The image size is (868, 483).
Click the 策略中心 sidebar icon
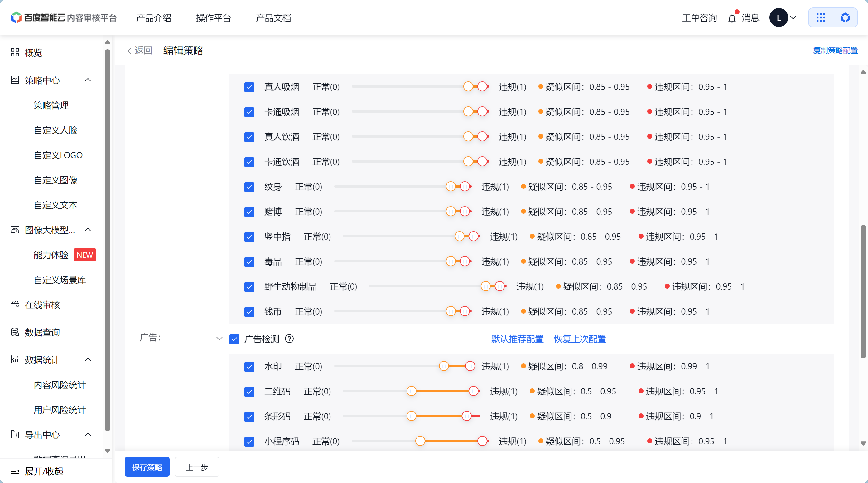(15, 80)
